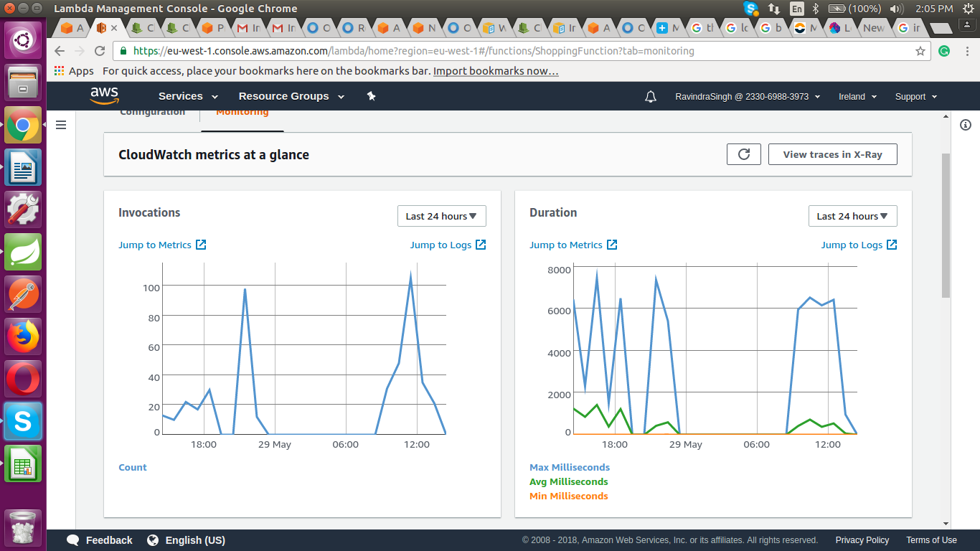Open Files manager in launcher
The width and height of the screenshot is (980, 551).
pos(23,83)
